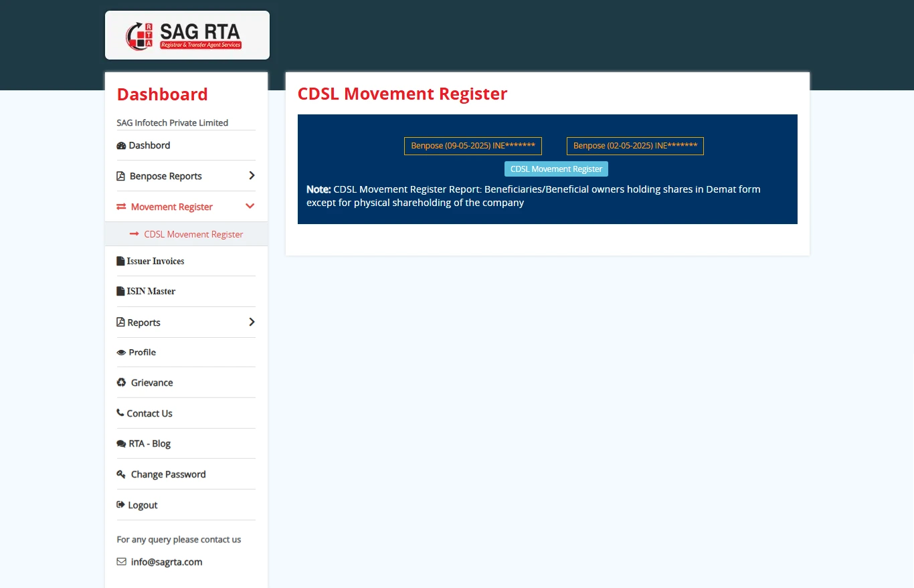Click the Grievance recycle icon
Viewport: 914px width, 588px height.
[x=121, y=383]
